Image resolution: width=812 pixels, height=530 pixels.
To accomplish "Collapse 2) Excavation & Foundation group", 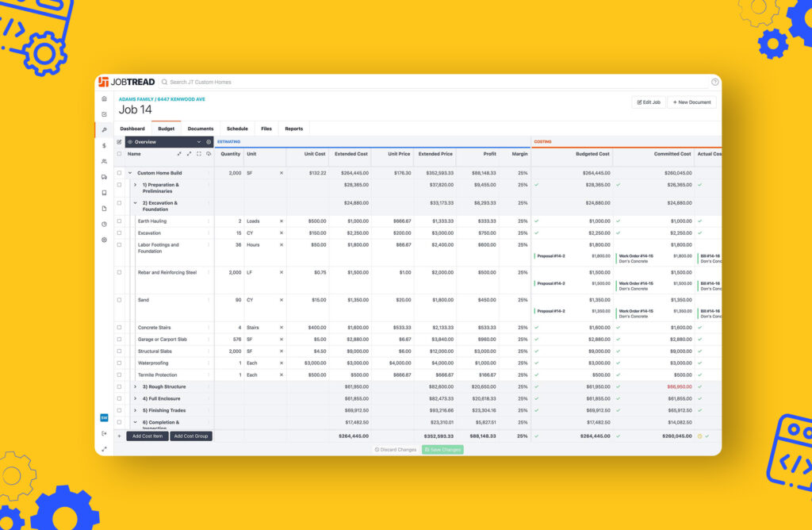I will (x=135, y=203).
